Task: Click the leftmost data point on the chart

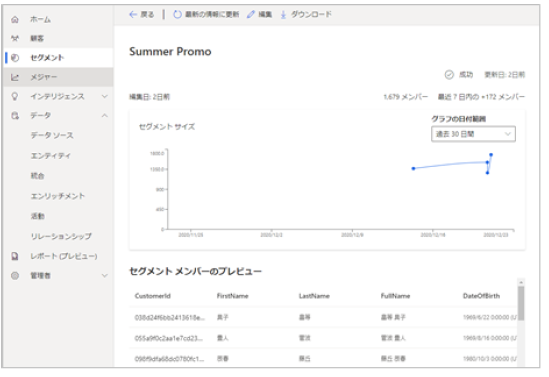Action: [x=414, y=169]
